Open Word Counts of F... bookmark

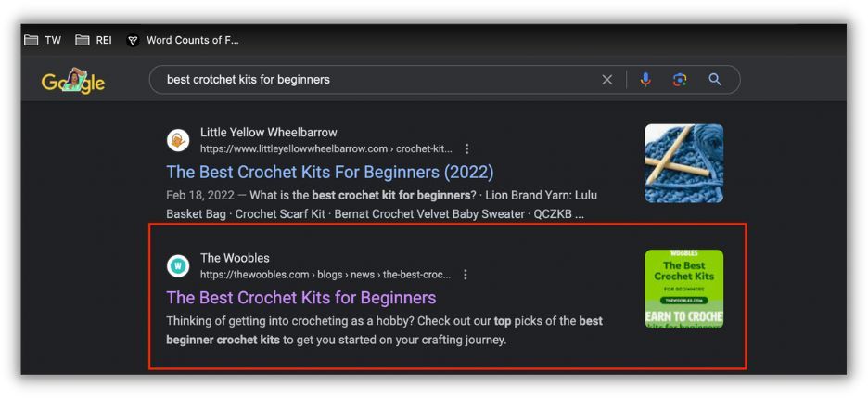pos(183,40)
